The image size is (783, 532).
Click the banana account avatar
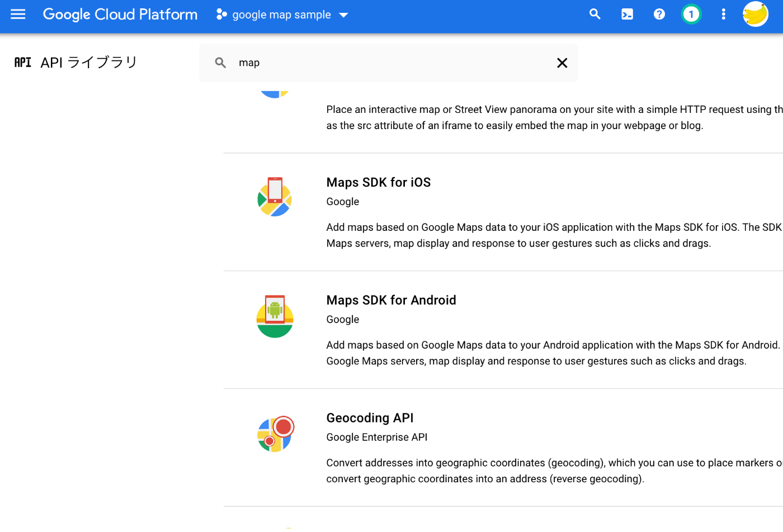(756, 14)
